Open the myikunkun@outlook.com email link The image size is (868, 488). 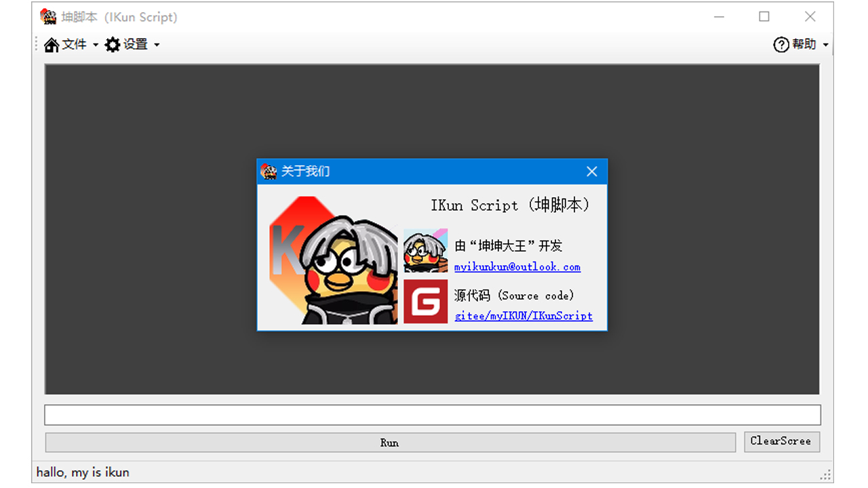tap(517, 267)
